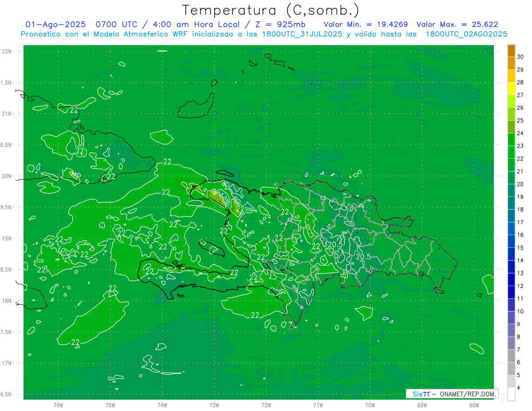
Task: Click the '73W' longitude axis label
Action: [x=214, y=405]
